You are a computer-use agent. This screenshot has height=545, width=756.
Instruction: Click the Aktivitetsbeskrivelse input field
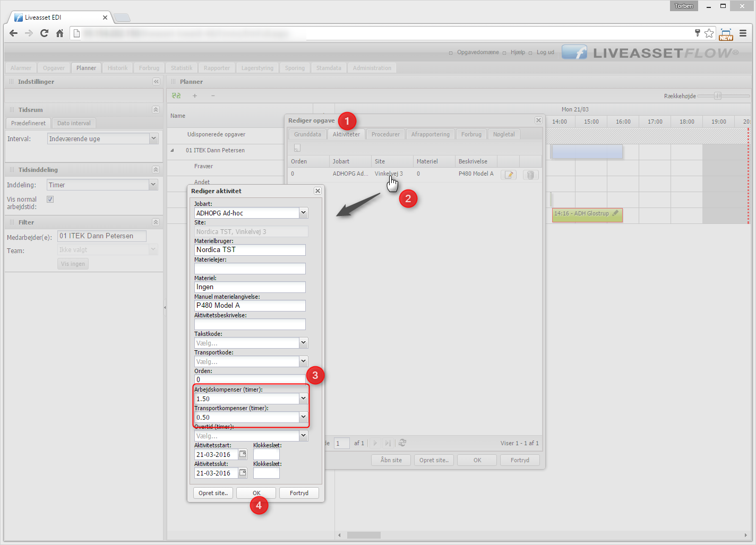point(250,324)
